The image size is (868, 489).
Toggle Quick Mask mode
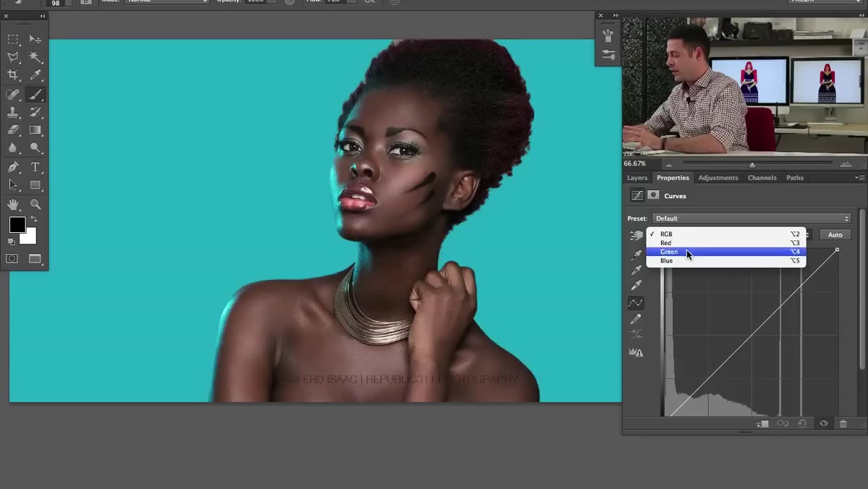(x=12, y=258)
